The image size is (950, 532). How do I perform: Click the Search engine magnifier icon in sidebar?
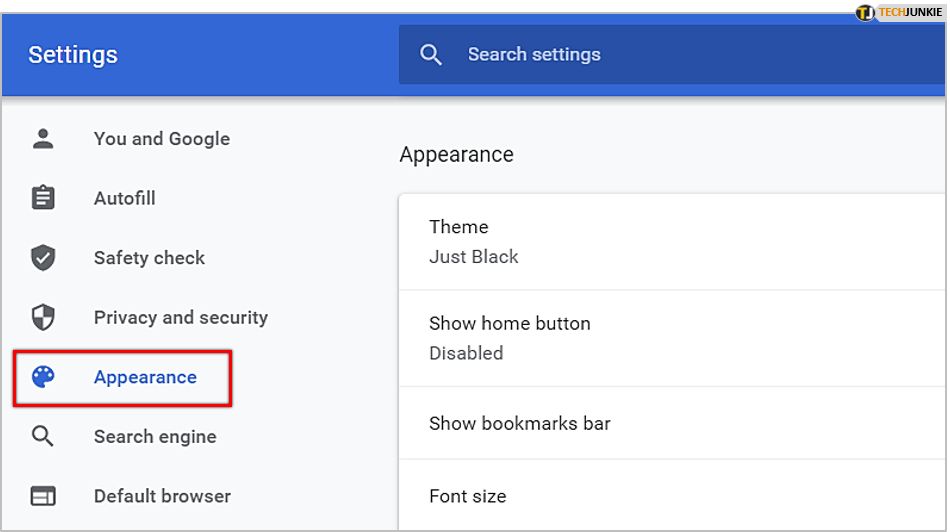click(x=43, y=437)
